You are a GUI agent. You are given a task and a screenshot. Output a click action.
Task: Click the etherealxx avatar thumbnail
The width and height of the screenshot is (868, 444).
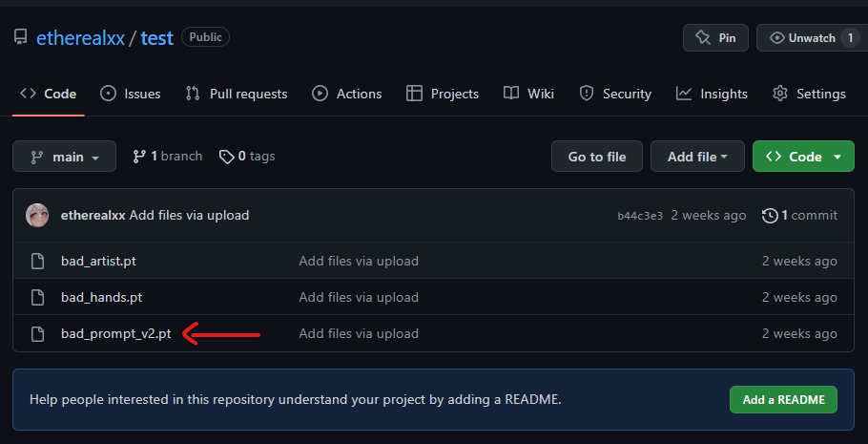pos(37,216)
